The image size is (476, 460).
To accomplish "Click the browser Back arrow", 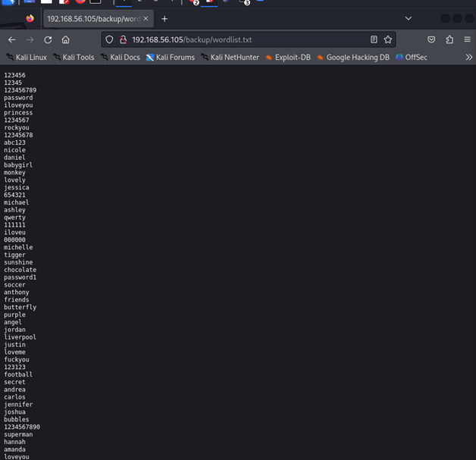I will [11, 39].
